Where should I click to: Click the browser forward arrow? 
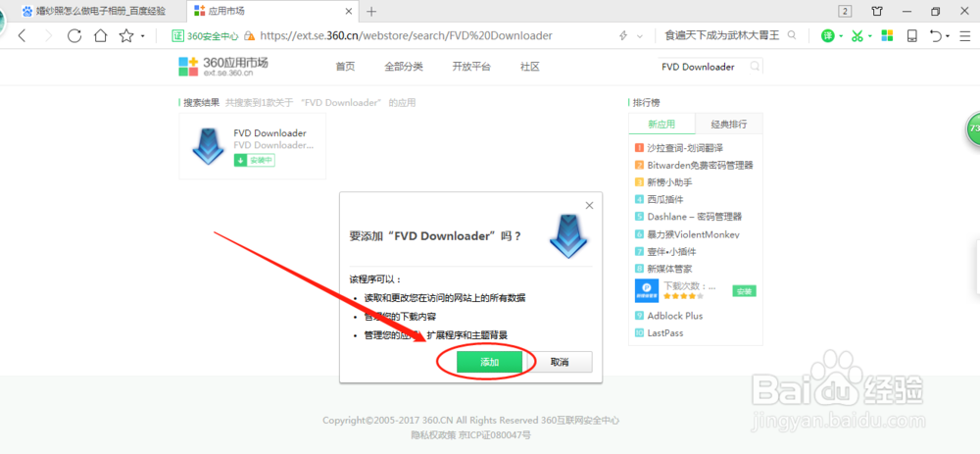pos(49,35)
